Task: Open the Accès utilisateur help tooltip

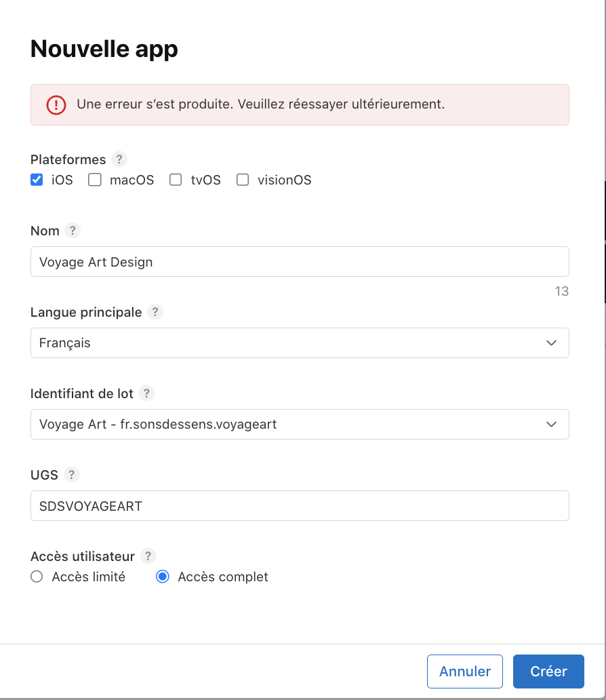Action: [x=148, y=556]
